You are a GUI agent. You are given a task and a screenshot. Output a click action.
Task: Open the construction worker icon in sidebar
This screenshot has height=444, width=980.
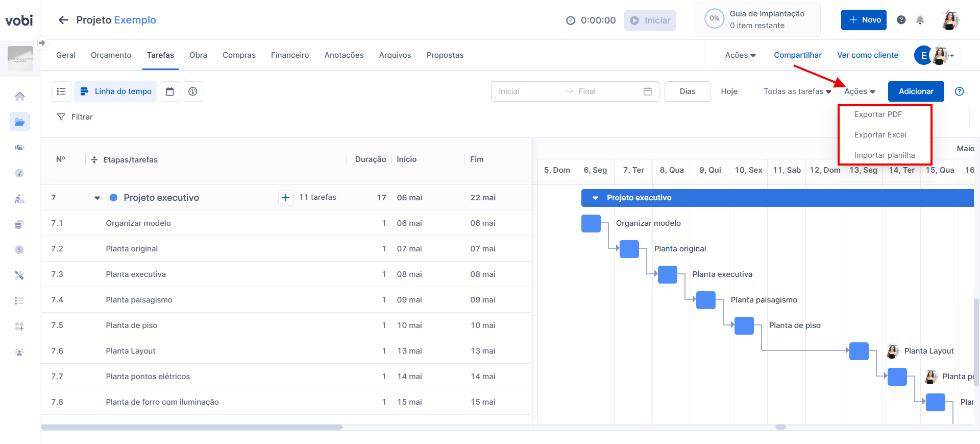pos(19,199)
